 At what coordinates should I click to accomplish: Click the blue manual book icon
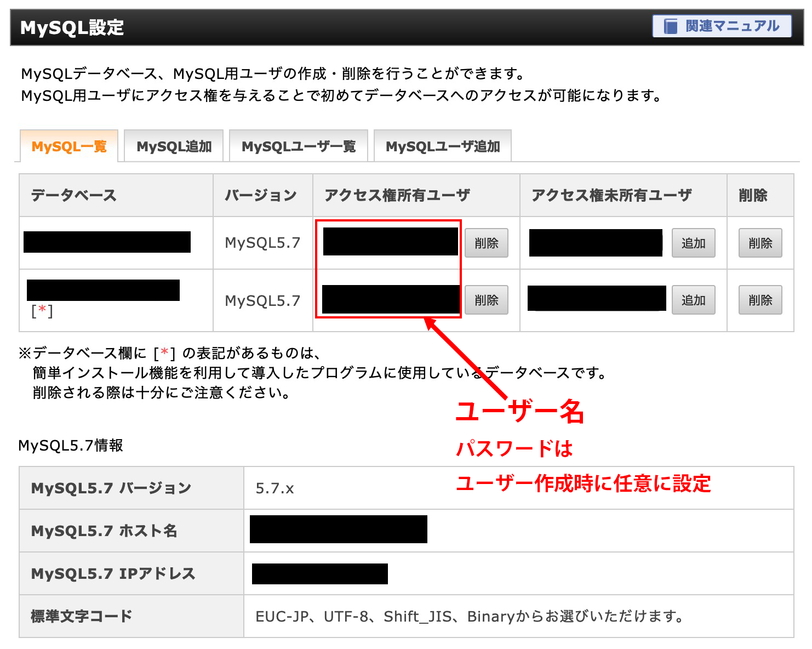pyautogui.click(x=671, y=26)
